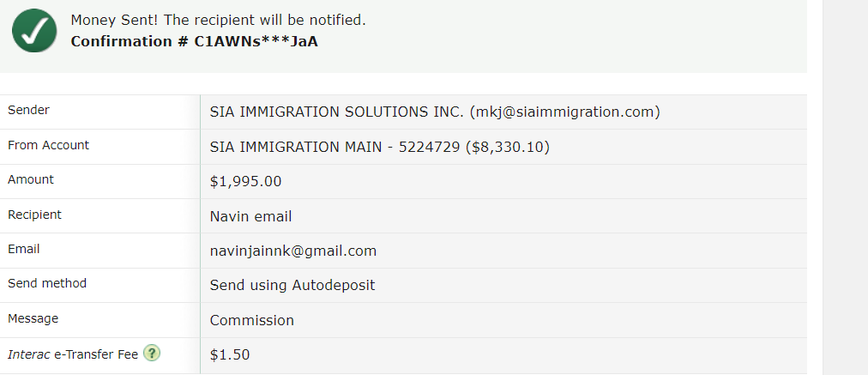Image resolution: width=868 pixels, height=375 pixels.
Task: Click the Interac e-Transfer Fee label
Action: (73, 354)
